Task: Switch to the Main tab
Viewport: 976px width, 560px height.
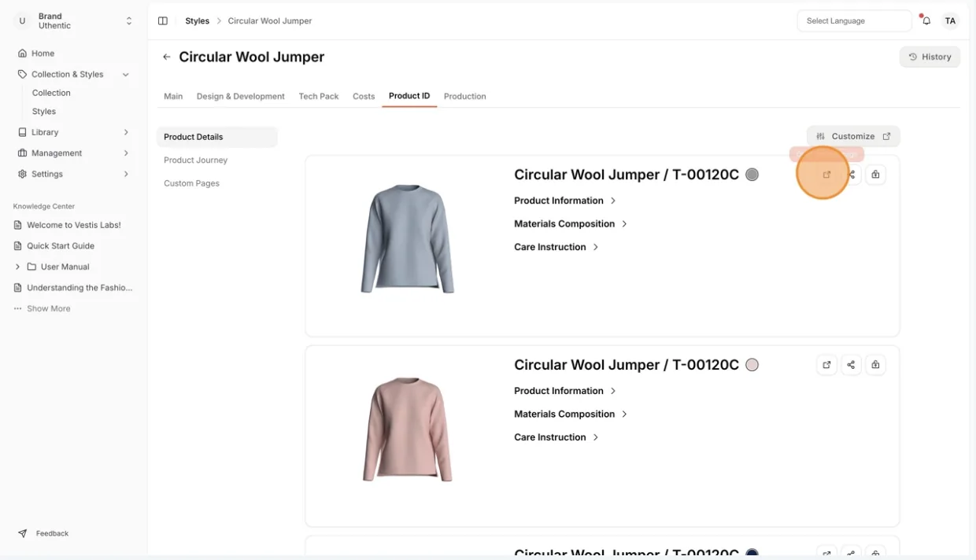Action: point(173,96)
